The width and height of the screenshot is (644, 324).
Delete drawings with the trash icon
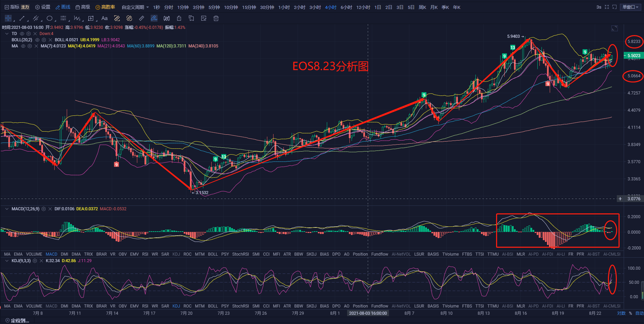[x=216, y=18]
